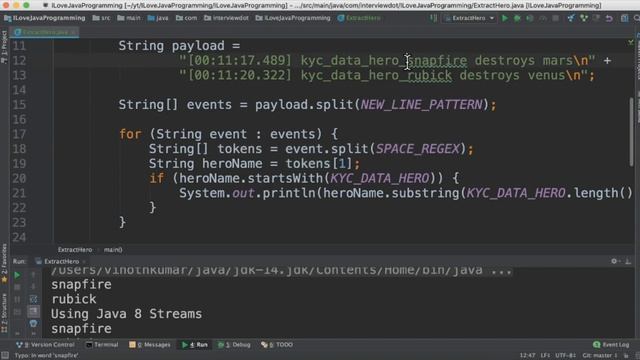640x360 pixels.
Task: Click ExtractHero class in navigation bar
Action: 359,18
